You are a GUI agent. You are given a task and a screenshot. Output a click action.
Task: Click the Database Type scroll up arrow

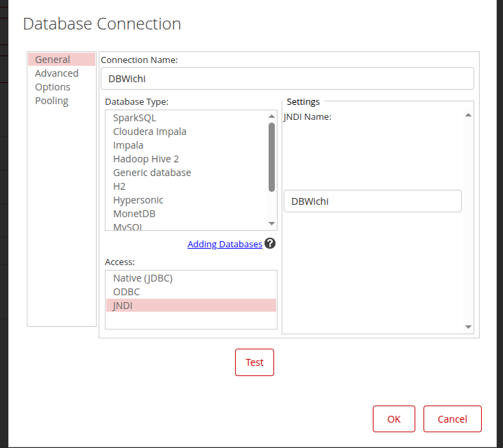point(271,116)
